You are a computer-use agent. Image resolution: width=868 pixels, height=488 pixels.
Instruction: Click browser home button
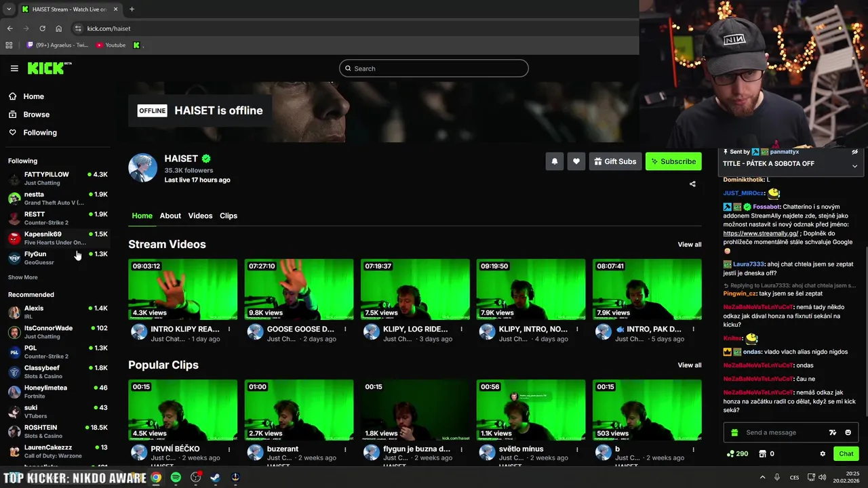point(58,28)
